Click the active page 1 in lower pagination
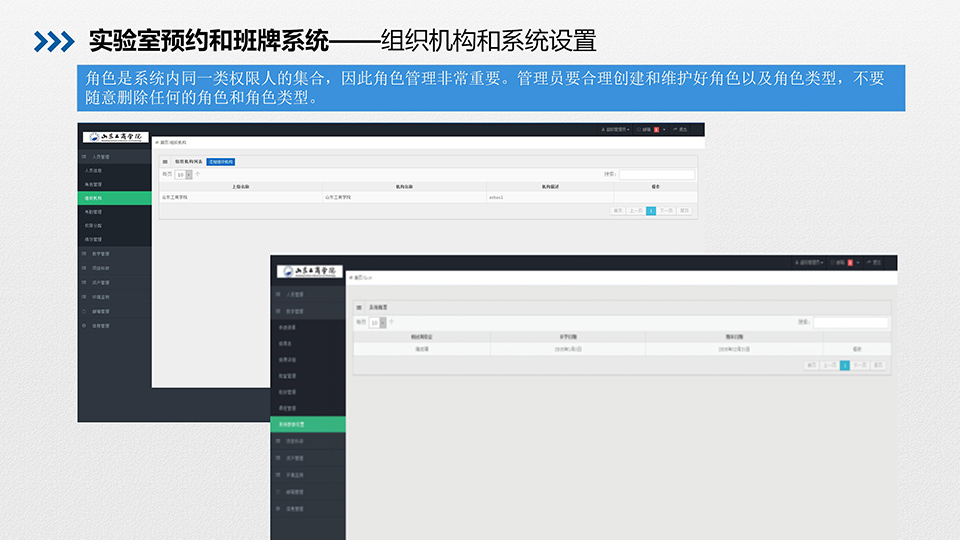Image resolution: width=960 pixels, height=540 pixels. (x=845, y=366)
